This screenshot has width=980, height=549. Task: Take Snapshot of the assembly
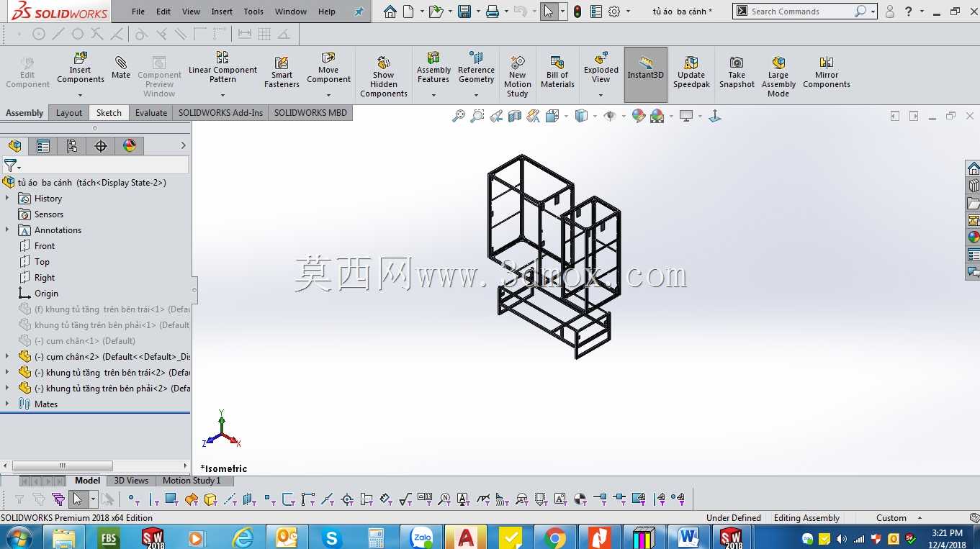tap(737, 73)
